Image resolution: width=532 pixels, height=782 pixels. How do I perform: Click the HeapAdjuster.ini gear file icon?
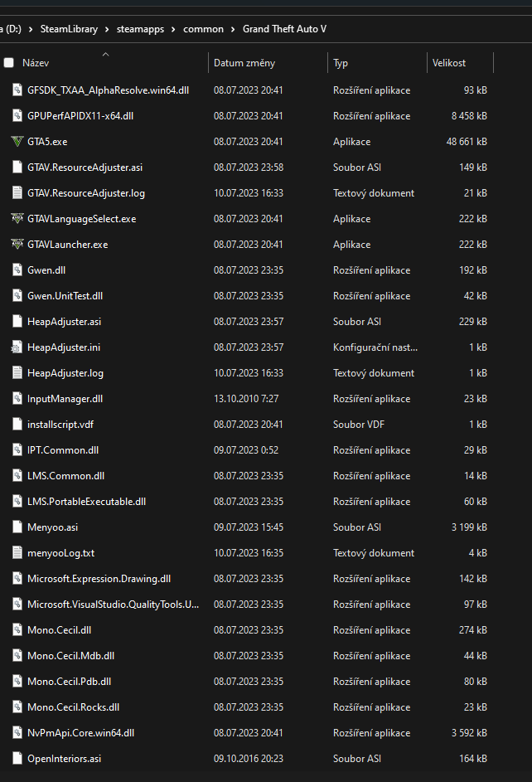click(x=17, y=347)
